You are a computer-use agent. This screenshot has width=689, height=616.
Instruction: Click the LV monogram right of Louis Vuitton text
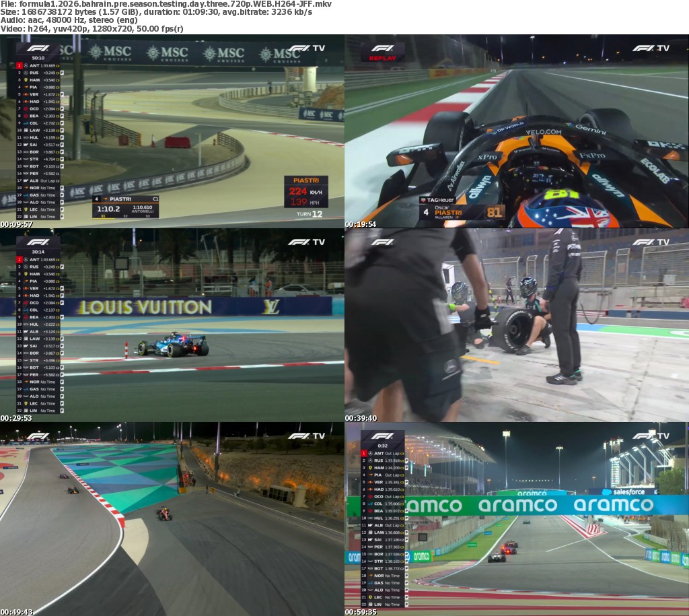pyautogui.click(x=270, y=307)
